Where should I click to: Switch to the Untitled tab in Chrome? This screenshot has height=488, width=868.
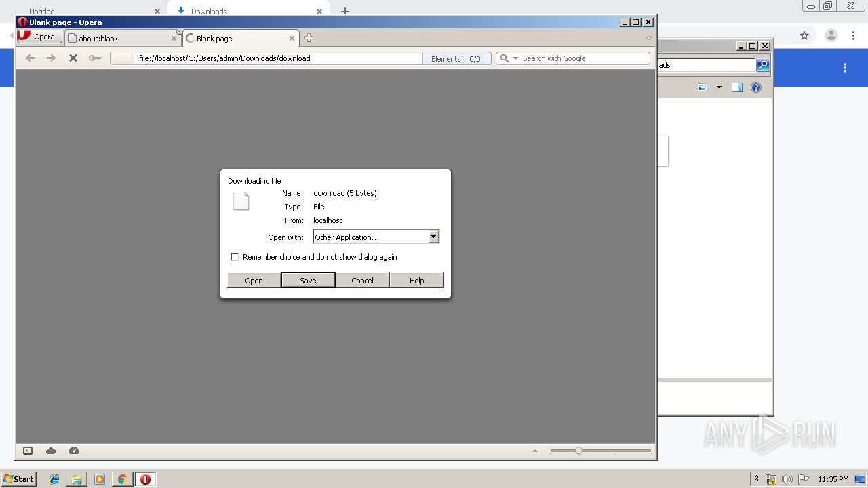pyautogui.click(x=88, y=12)
